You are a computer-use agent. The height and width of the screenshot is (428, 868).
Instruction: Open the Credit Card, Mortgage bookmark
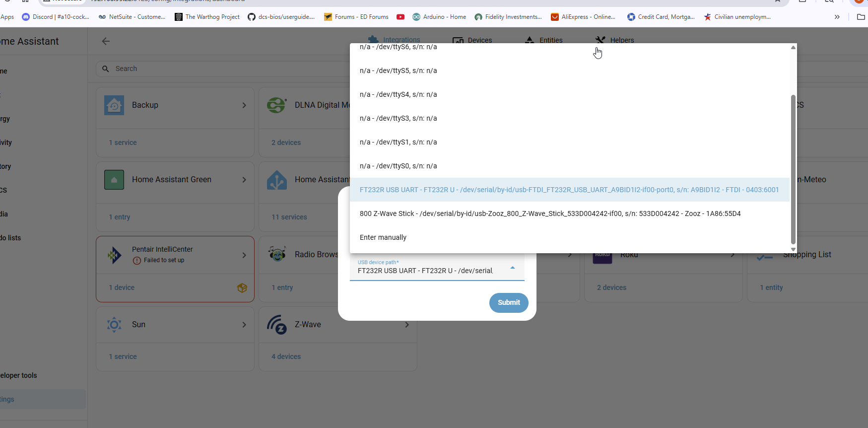click(x=661, y=17)
